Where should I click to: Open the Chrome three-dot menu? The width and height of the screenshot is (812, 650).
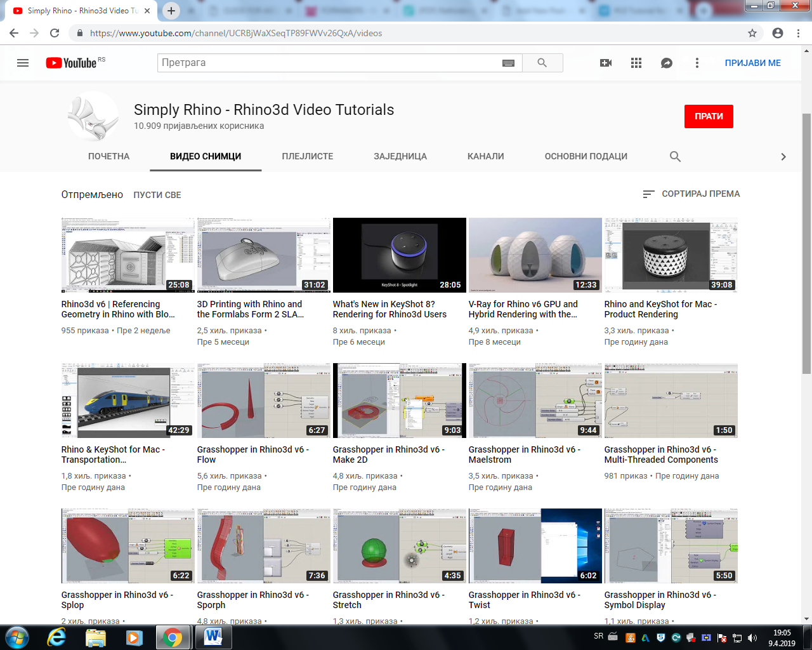[799, 33]
